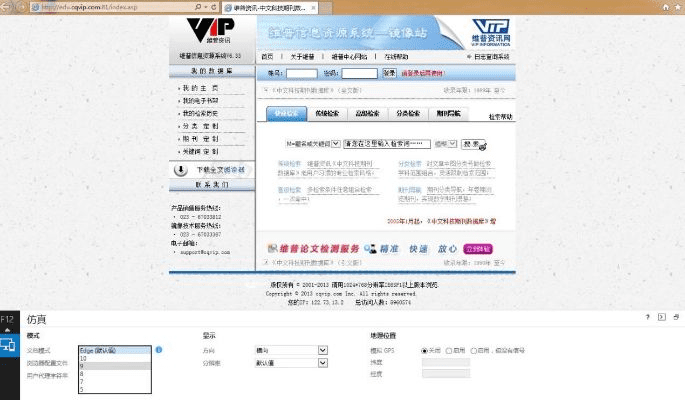This screenshot has height=400, width=685.
Task: Click the F12 console toggle icon
Action: pyautogui.click(x=662, y=317)
